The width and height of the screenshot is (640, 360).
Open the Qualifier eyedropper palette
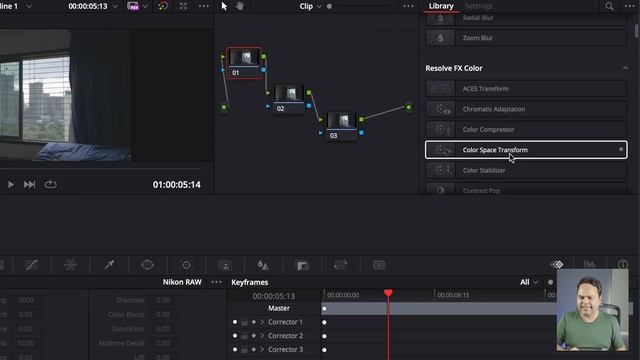pos(109,265)
